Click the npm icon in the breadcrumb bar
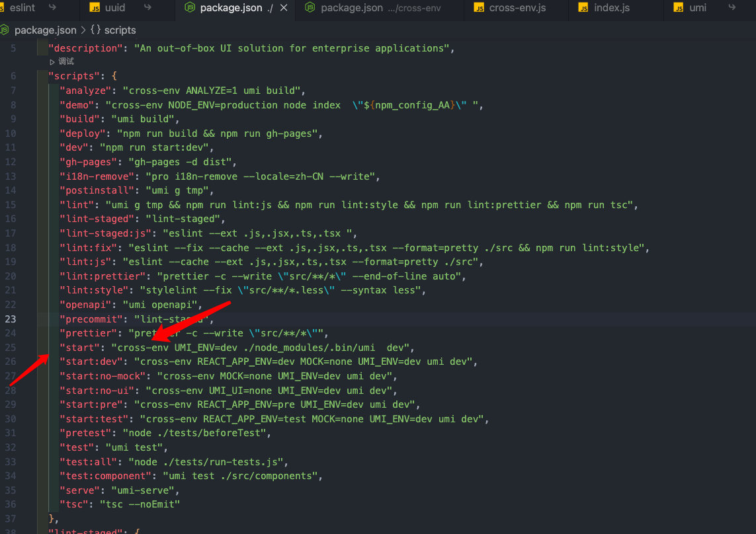The height and width of the screenshot is (534, 756). click(x=5, y=30)
